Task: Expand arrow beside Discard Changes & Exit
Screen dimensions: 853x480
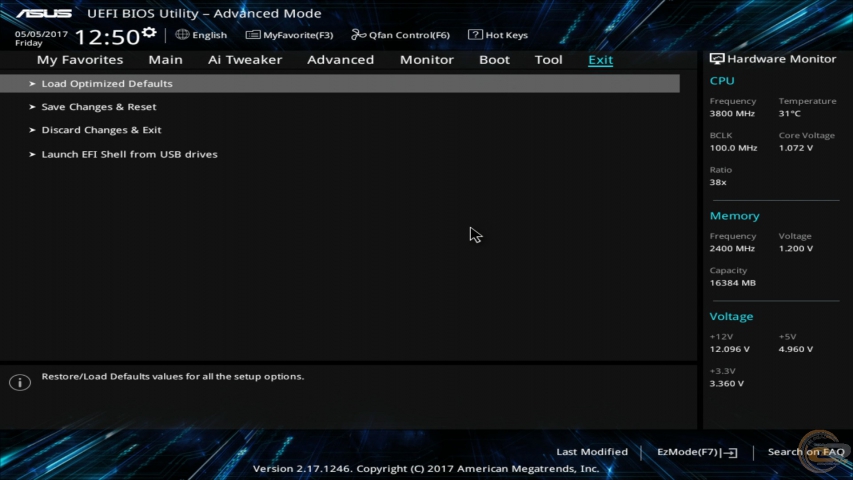Action: coord(32,130)
